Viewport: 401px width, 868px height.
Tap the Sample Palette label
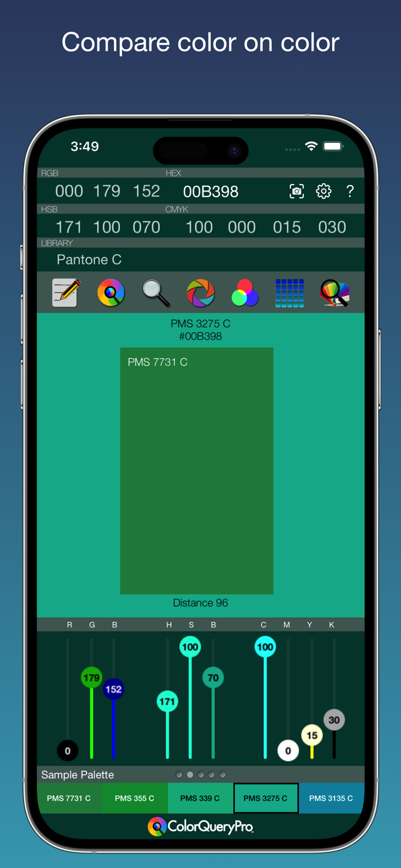coord(78,774)
